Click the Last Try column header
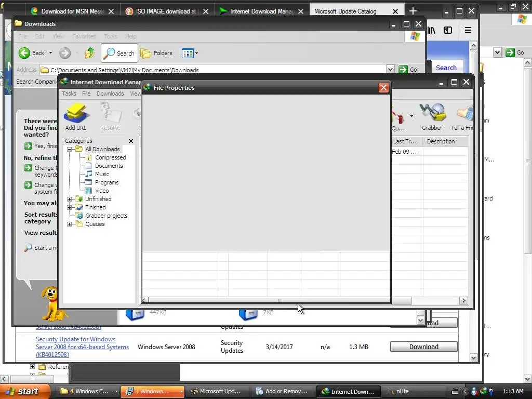 pos(407,141)
